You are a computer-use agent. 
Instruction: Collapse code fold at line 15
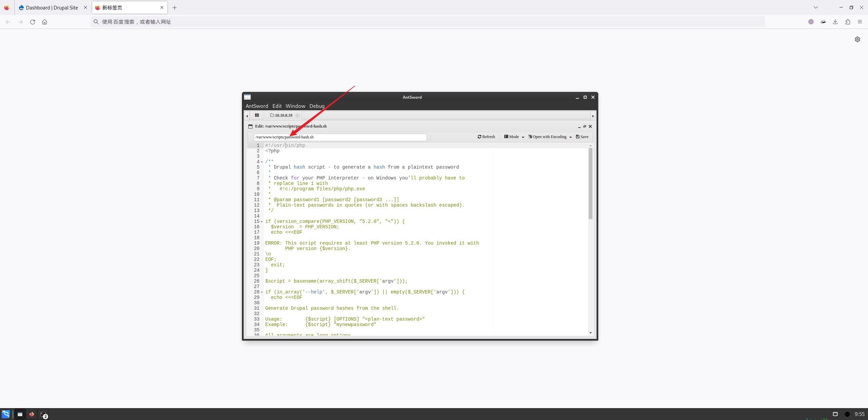point(262,222)
